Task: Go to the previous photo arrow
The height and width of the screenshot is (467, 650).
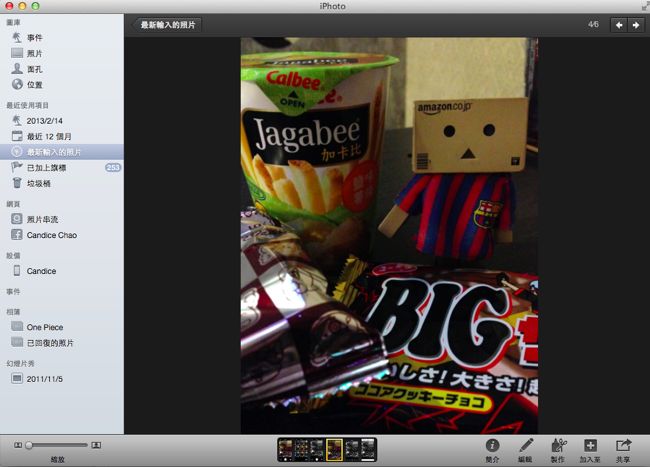Action: point(619,25)
